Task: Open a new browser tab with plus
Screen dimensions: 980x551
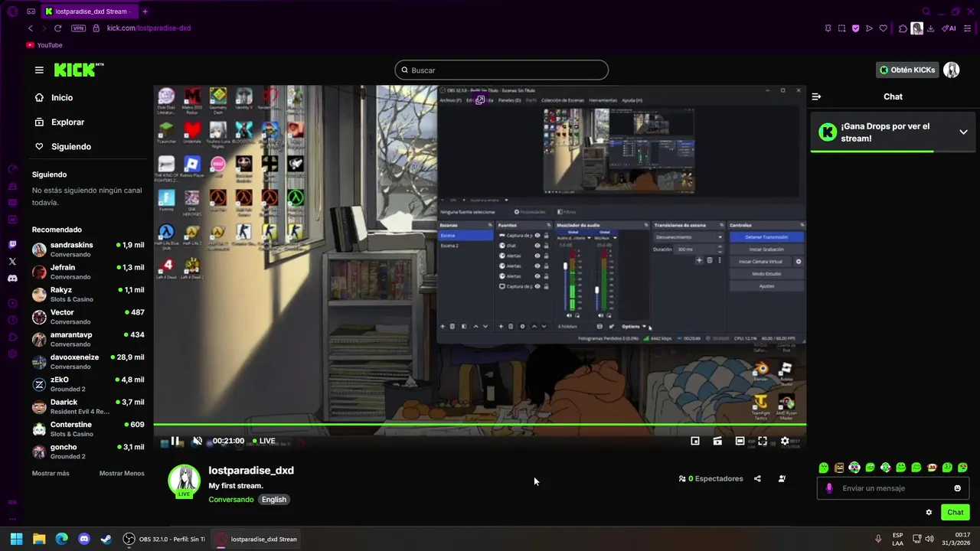Action: tap(145, 11)
